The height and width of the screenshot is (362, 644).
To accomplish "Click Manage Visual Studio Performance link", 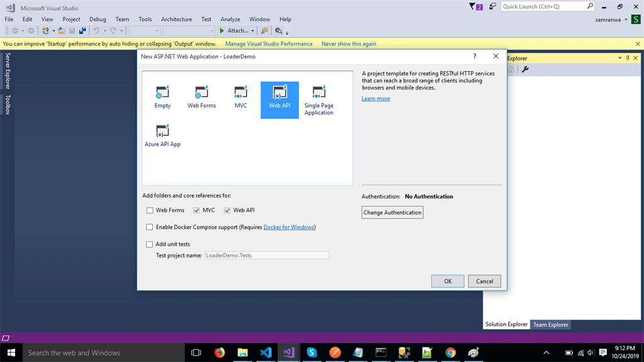I will pyautogui.click(x=269, y=44).
